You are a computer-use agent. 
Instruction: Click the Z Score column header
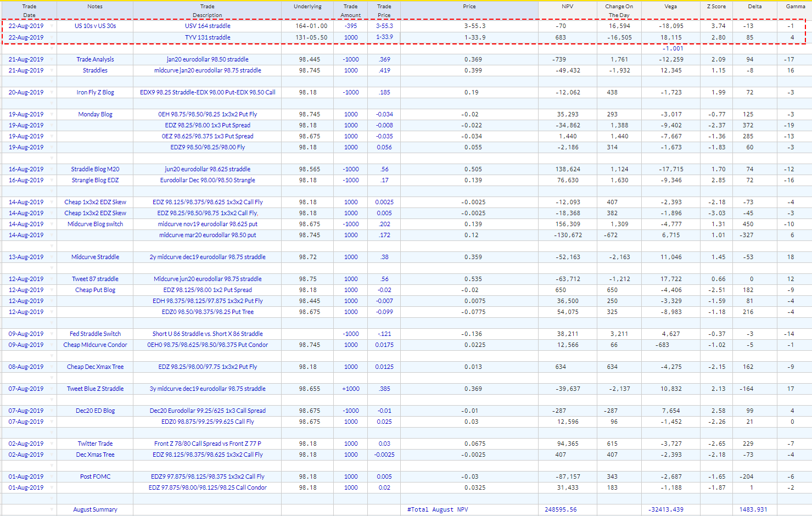716,10
